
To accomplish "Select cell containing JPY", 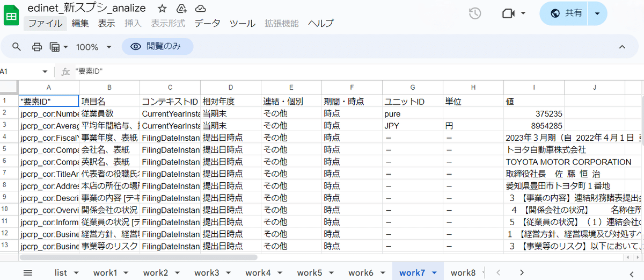I will click(413, 126).
